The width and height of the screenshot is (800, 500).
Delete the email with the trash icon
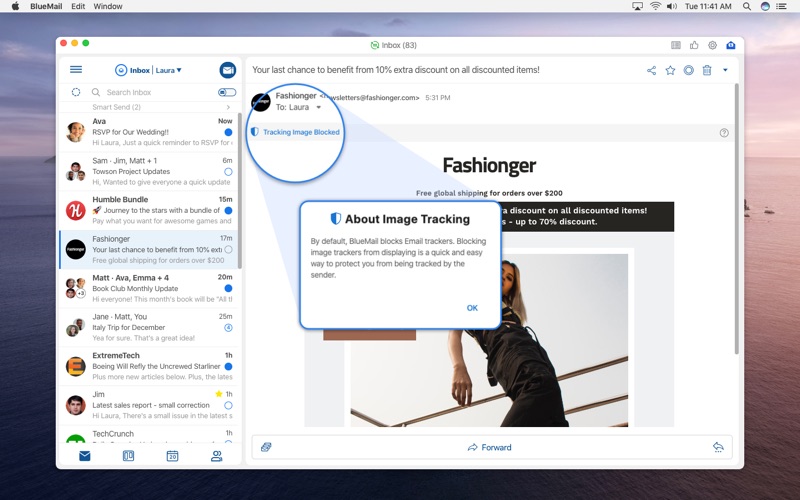click(707, 70)
